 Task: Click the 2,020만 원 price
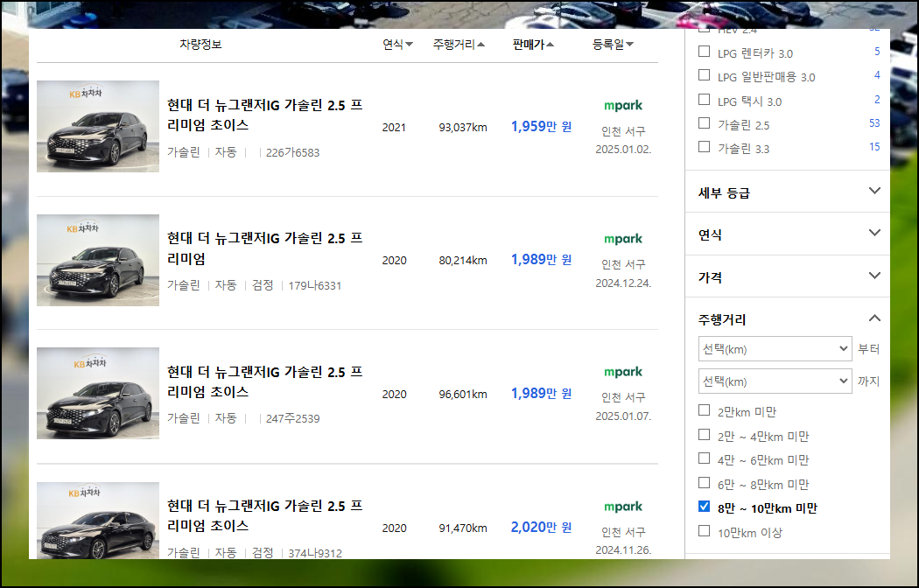click(541, 527)
